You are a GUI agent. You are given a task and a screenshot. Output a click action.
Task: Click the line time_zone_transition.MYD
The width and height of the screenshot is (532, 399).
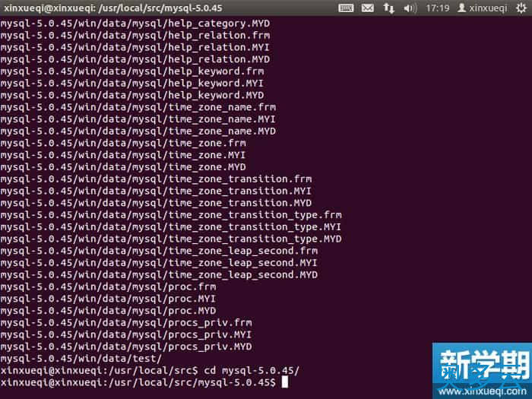(x=156, y=203)
